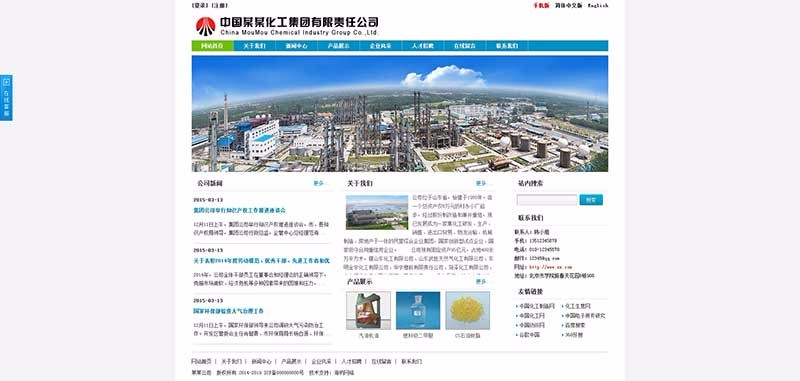This screenshot has height=381, width=800.
Task: Click the blue 搜索 search button
Action: tap(591, 200)
